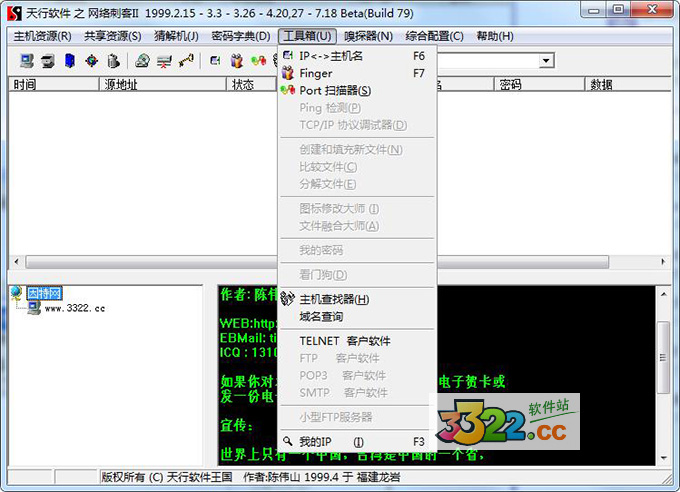This screenshot has width=680, height=492.
Task: Click the key password toolbar icon
Action: pyautogui.click(x=186, y=61)
